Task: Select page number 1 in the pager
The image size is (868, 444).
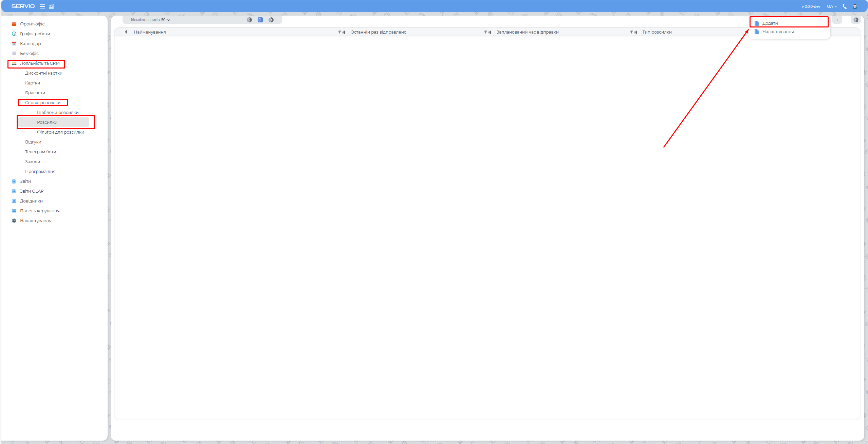Action: [x=260, y=20]
